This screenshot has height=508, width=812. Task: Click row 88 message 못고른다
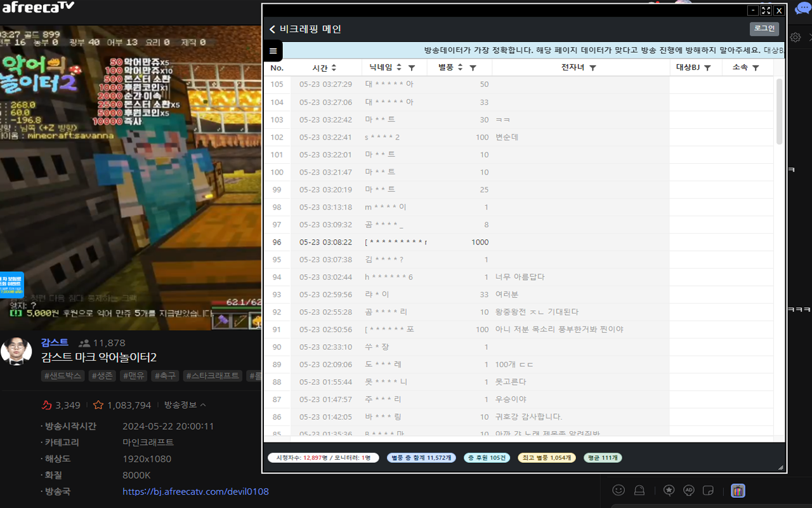click(x=511, y=382)
